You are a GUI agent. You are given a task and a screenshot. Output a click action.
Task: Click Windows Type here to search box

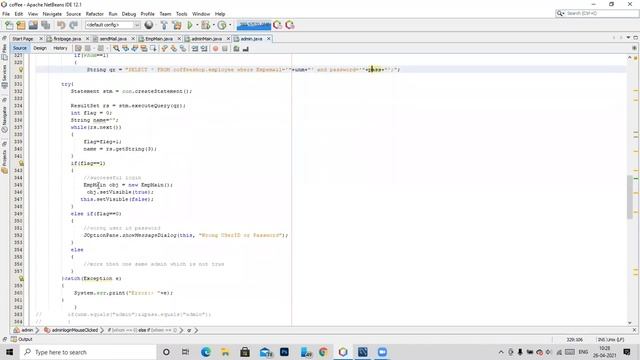(x=89, y=352)
